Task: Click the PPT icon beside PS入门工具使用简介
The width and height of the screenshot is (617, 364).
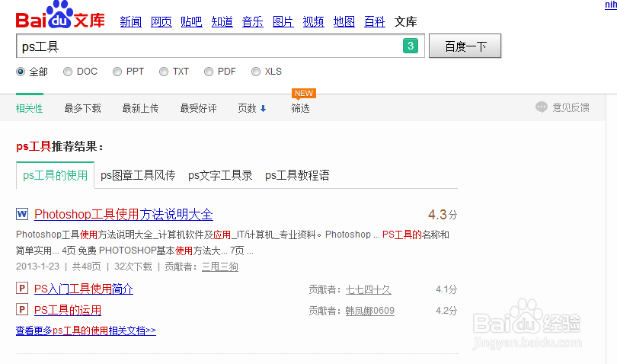Action: pyautogui.click(x=22, y=289)
